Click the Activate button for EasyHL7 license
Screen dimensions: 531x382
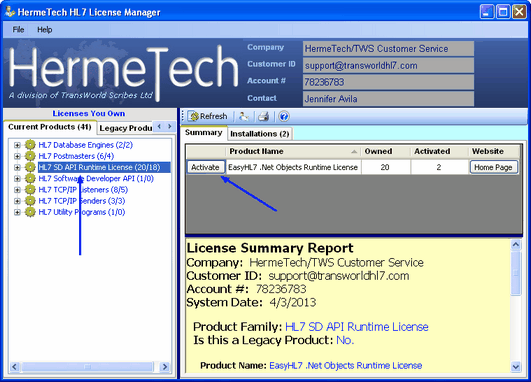click(205, 167)
